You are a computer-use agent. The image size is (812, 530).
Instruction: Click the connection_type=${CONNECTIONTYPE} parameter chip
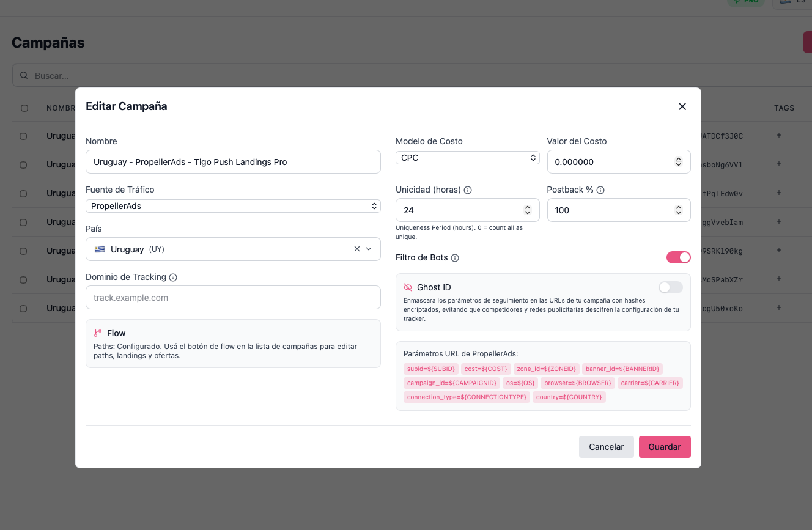(x=467, y=397)
